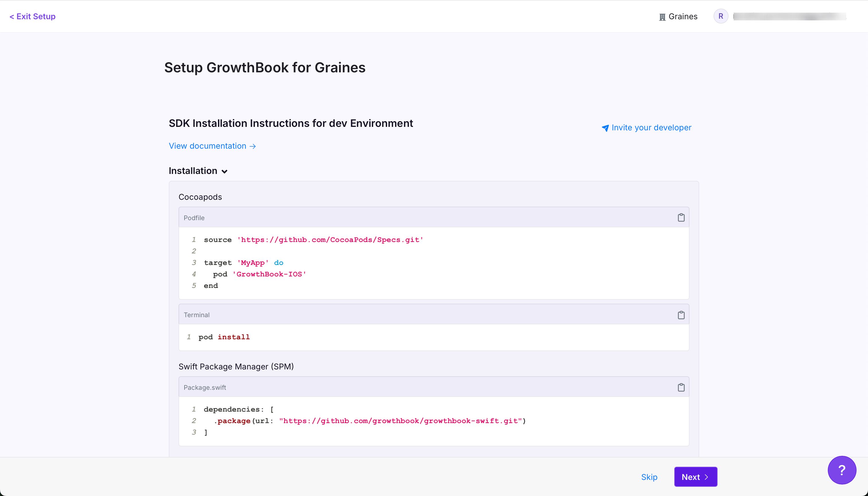This screenshot has height=496, width=868.
Task: Invite your developer
Action: point(647,127)
